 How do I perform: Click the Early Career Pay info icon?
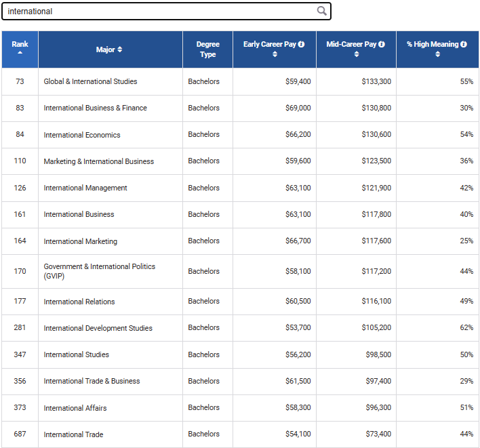301,44
